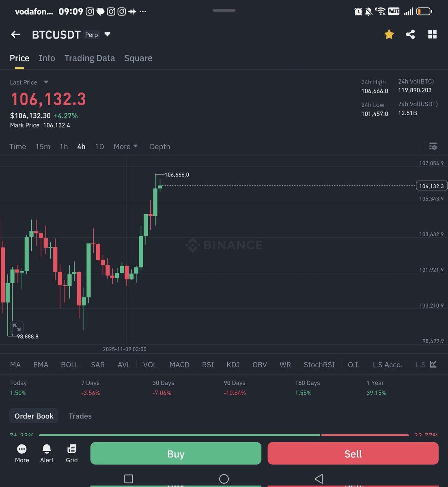Show the Depth chart
448x487 pixels.
[x=160, y=147]
